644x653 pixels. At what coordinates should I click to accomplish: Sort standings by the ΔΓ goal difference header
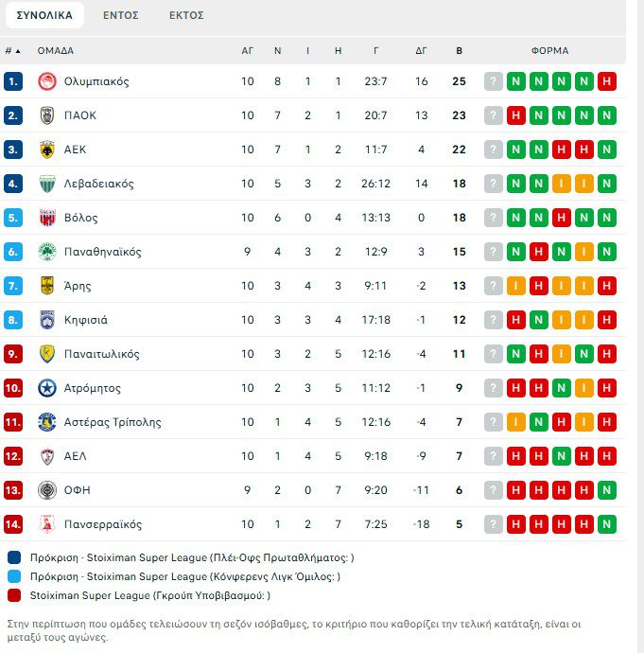(422, 51)
